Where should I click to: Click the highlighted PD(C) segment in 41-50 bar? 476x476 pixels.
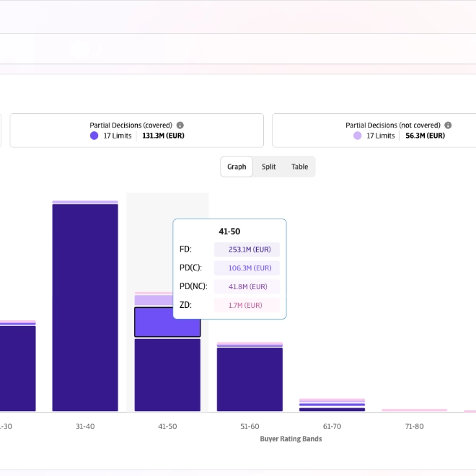tap(167, 322)
